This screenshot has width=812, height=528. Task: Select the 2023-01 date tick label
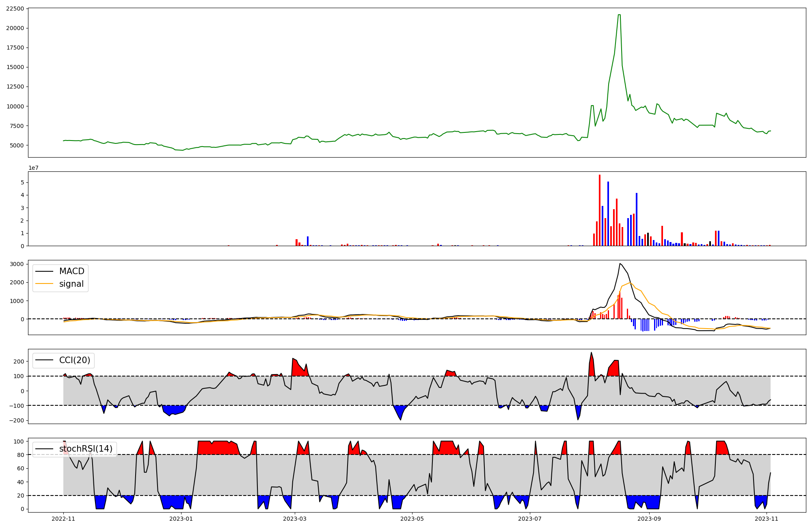pyautogui.click(x=181, y=519)
